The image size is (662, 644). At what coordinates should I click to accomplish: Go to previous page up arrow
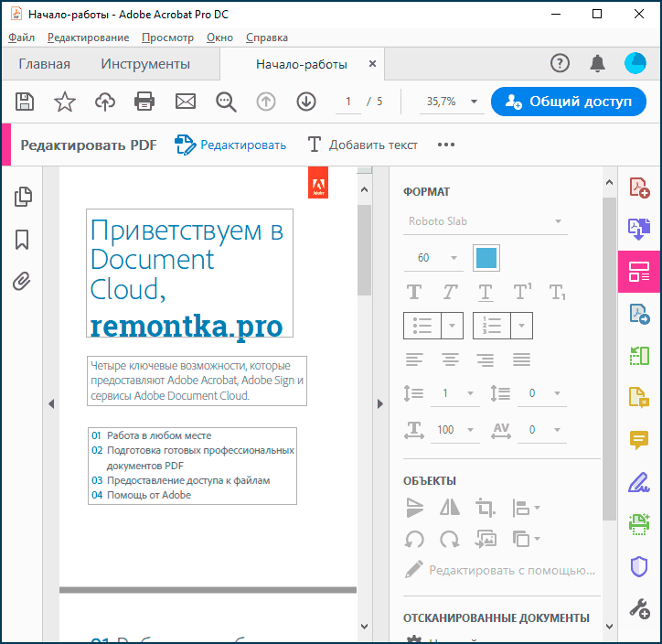coord(265,102)
